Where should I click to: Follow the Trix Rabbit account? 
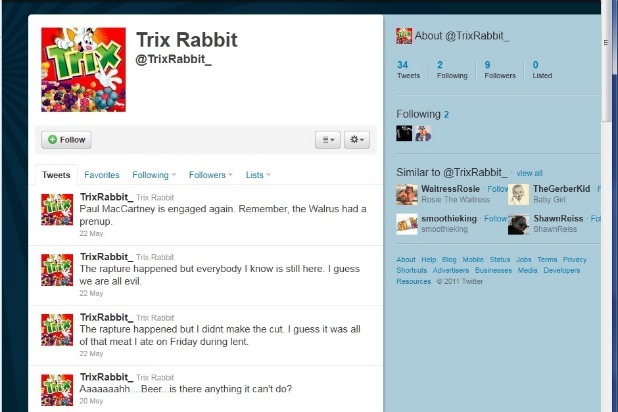[x=66, y=140]
